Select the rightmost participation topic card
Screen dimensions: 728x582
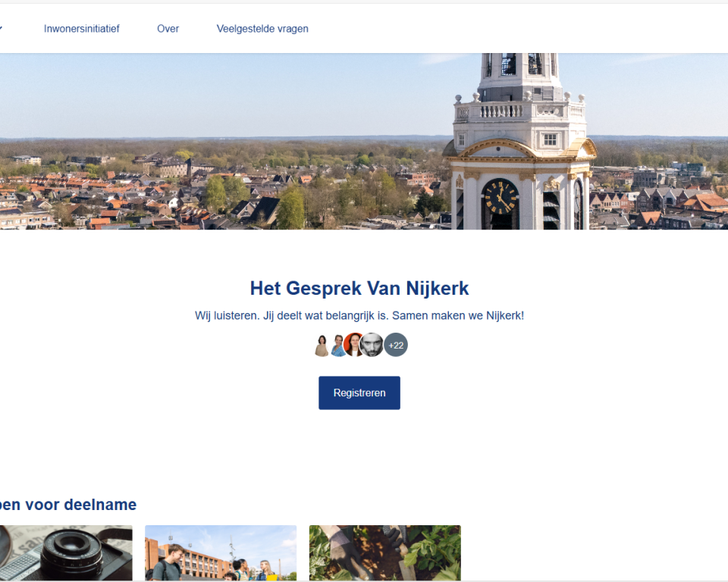(x=384, y=553)
